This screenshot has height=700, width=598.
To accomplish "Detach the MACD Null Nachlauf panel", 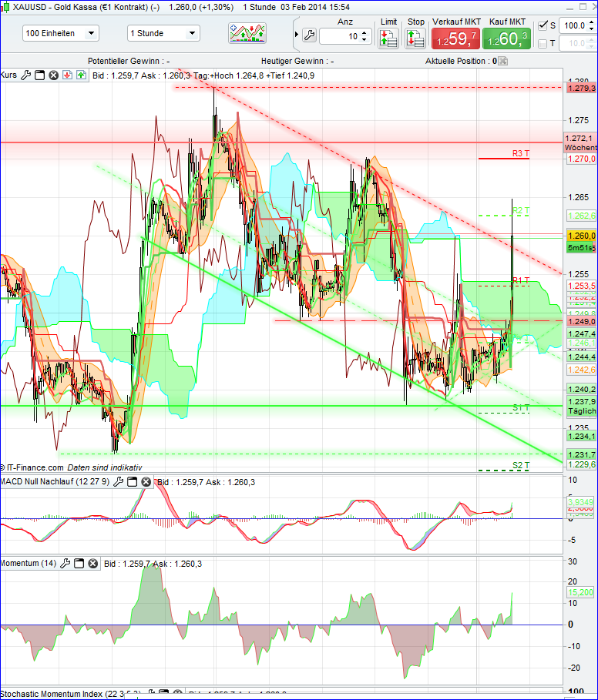I will point(132,482).
